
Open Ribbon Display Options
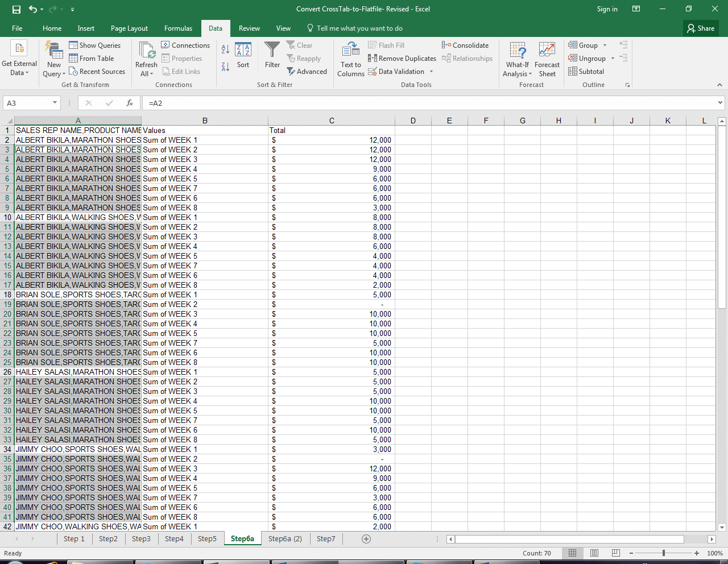[636, 9]
